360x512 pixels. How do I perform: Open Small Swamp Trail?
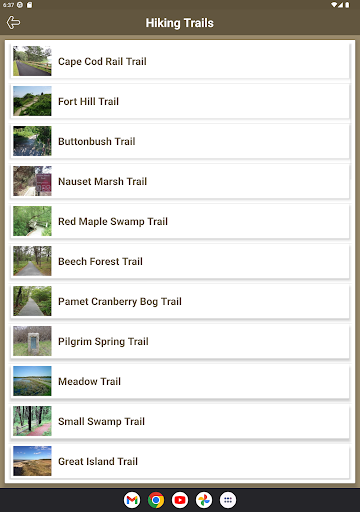tap(180, 421)
